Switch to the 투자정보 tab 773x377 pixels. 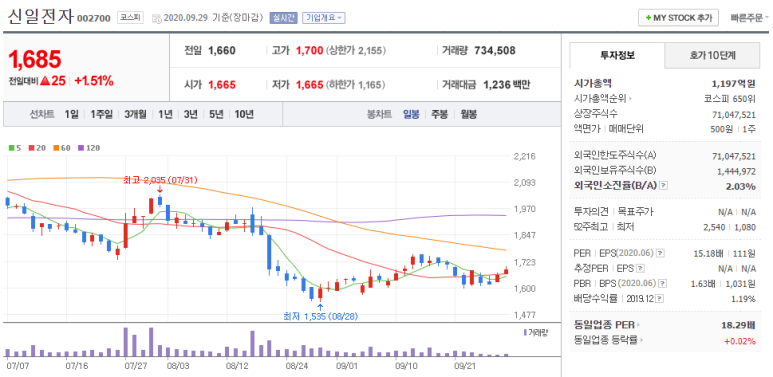tap(617, 55)
